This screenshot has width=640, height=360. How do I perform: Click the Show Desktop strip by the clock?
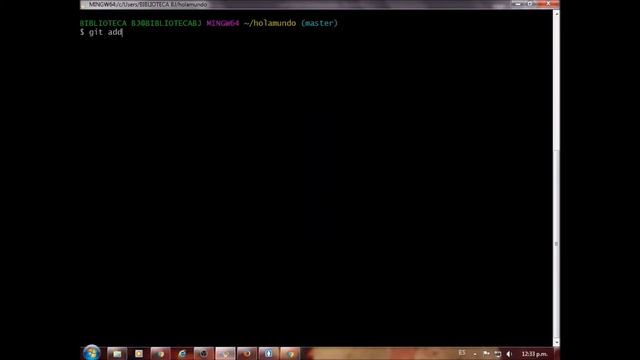(x=557, y=353)
